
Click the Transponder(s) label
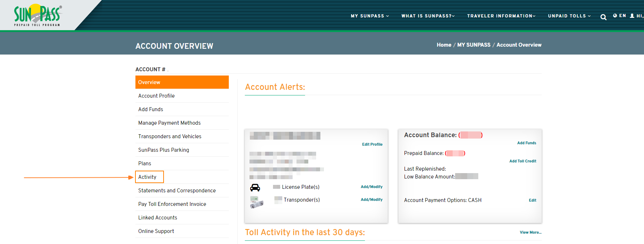pyautogui.click(x=302, y=200)
